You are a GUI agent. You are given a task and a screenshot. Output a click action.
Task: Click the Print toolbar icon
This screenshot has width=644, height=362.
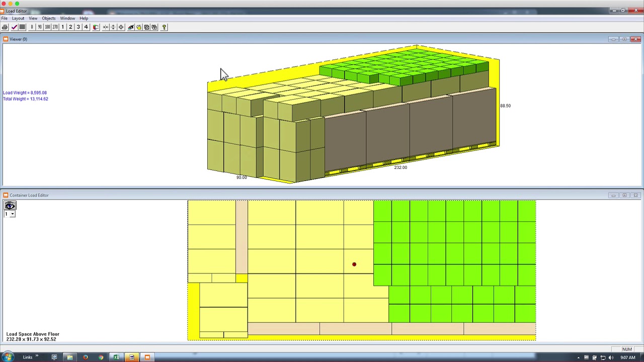(x=5, y=27)
